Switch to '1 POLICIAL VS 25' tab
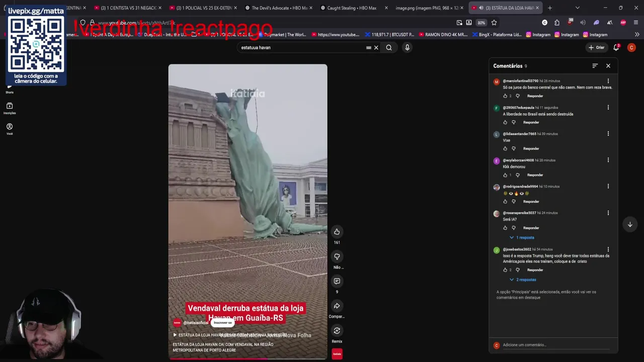This screenshot has height=362, width=644. [204, 8]
